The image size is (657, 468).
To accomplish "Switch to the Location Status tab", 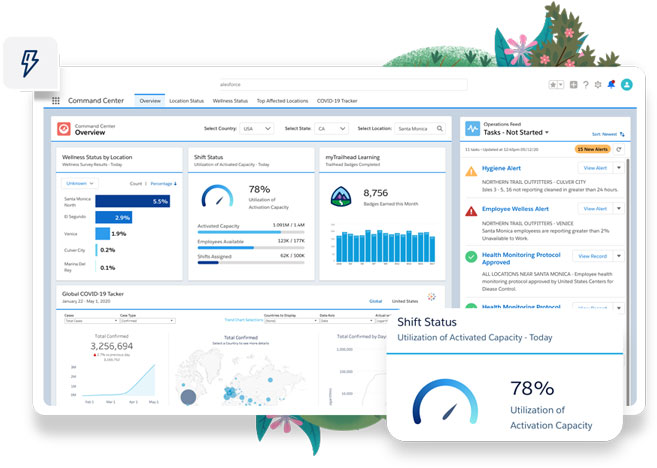I will click(186, 101).
